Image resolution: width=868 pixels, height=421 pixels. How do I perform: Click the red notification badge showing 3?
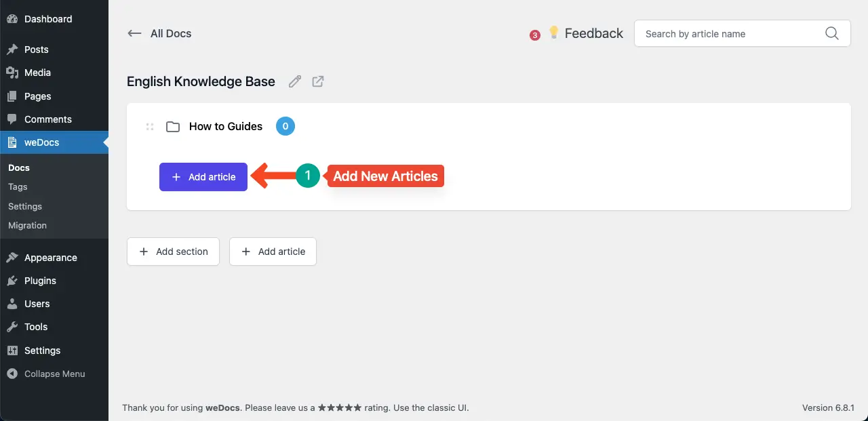click(x=535, y=35)
